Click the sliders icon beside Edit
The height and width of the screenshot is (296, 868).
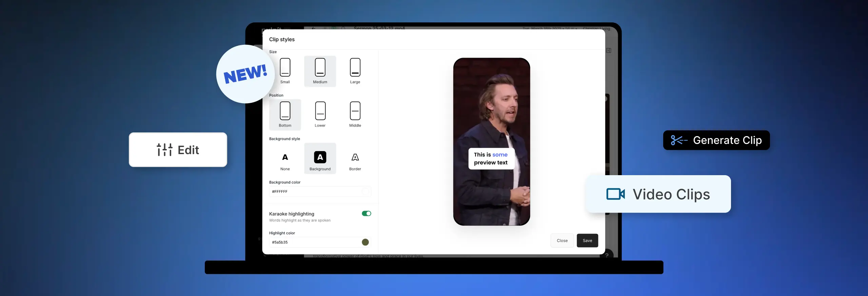pos(164,150)
